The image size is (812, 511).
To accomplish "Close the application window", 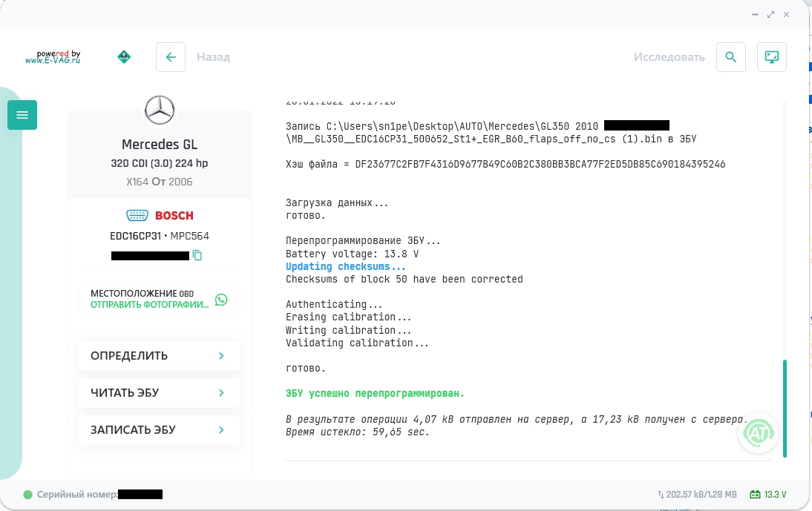I will [786, 15].
